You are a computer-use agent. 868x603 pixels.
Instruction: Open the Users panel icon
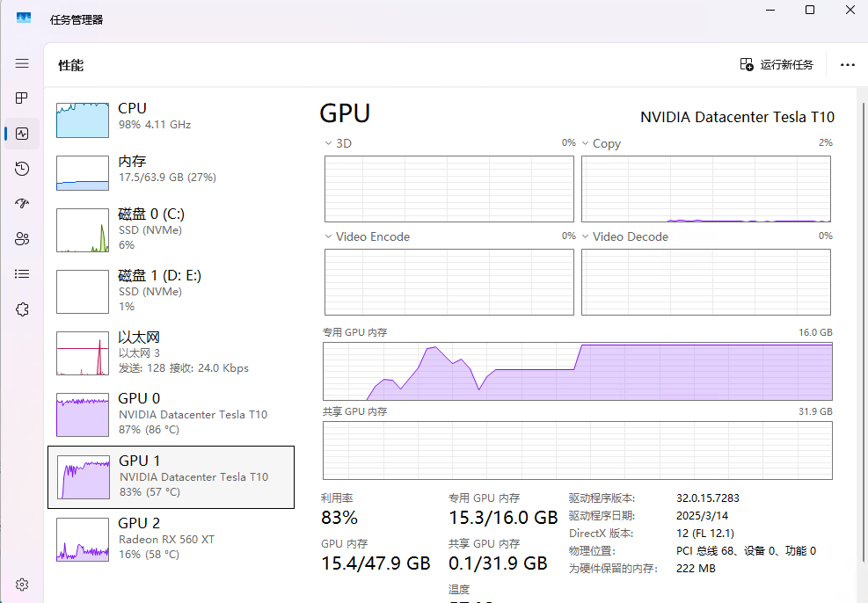(22, 238)
